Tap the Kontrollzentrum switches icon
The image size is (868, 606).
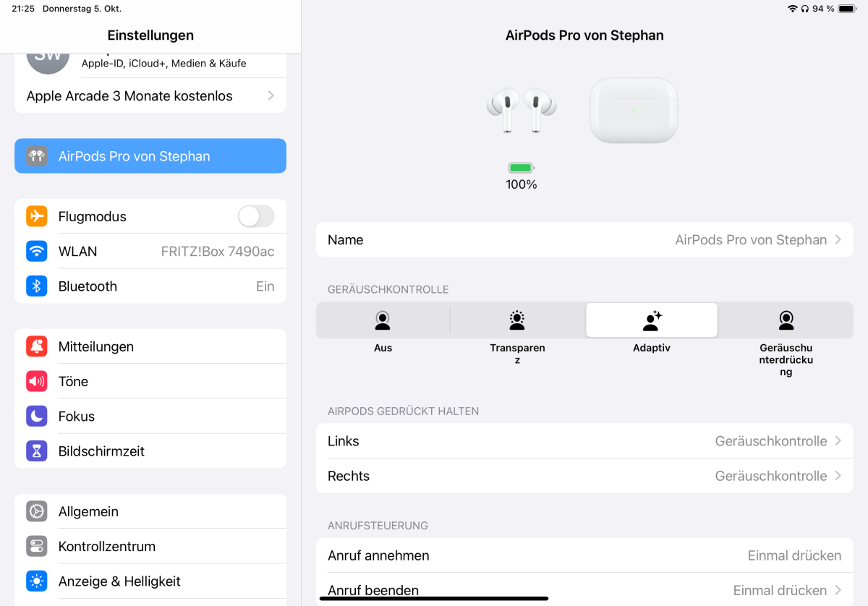click(x=37, y=546)
